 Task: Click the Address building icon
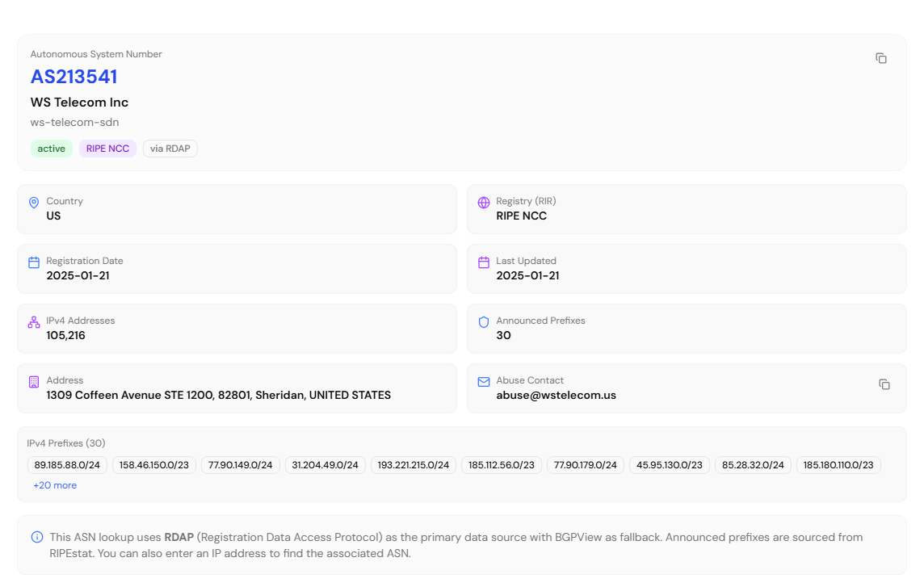click(x=34, y=382)
